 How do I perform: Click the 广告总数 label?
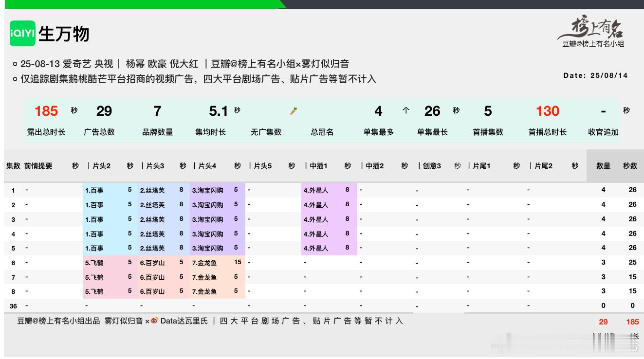[x=99, y=132]
